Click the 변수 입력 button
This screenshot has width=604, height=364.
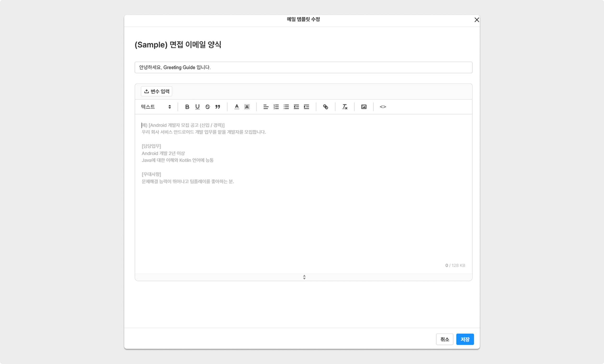tap(157, 91)
